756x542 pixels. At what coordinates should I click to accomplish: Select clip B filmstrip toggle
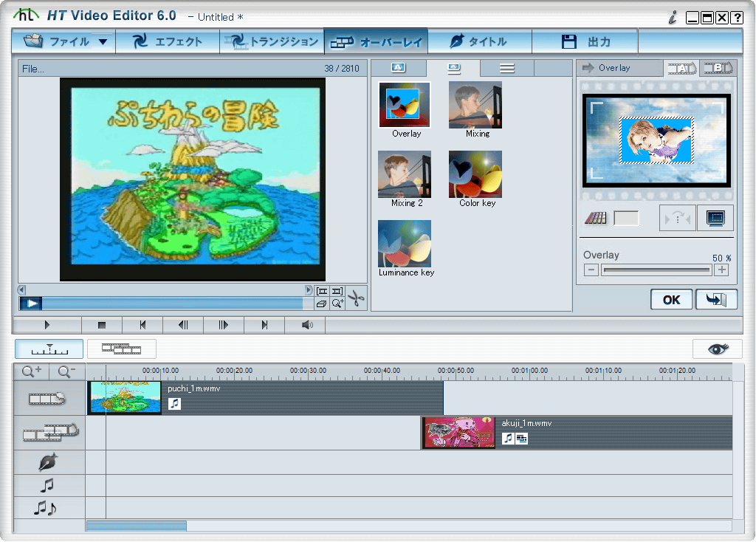tap(718, 68)
